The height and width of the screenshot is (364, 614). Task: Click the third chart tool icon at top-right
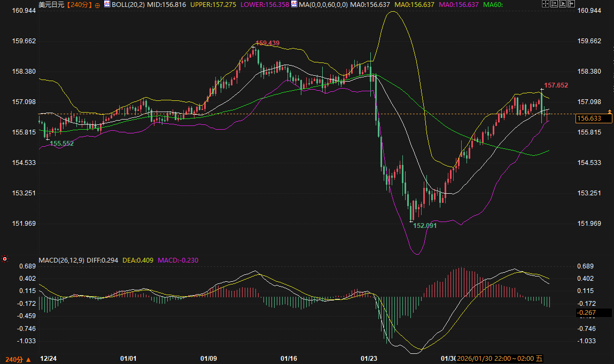pos(564,4)
